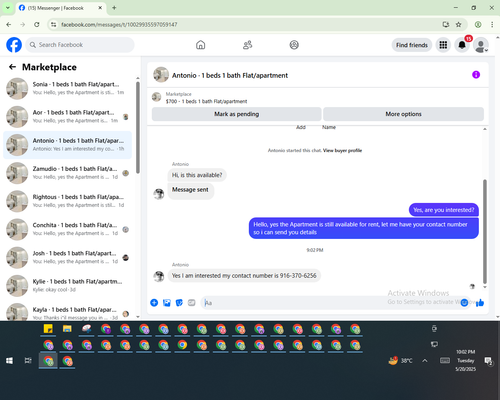Go back in browser history

[x=9, y=24]
